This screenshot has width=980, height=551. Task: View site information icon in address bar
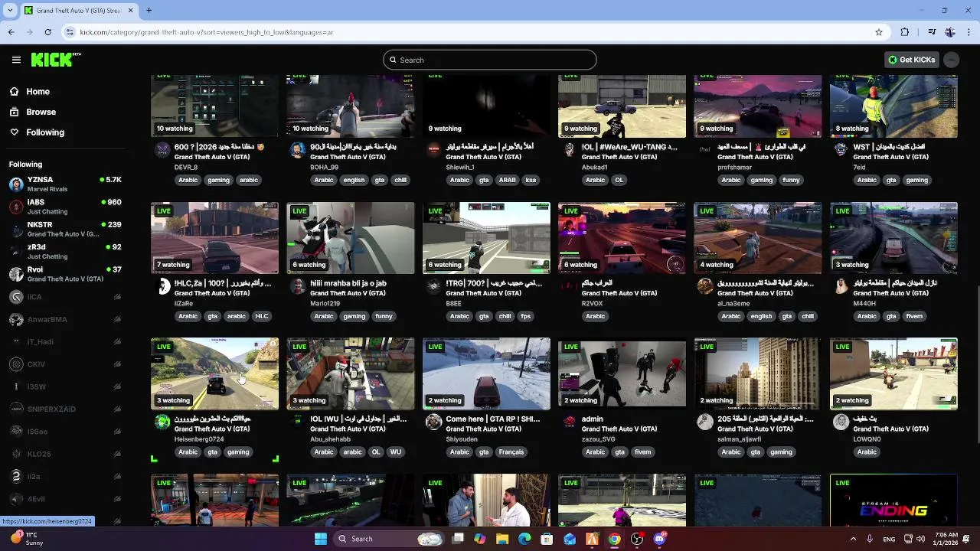[70, 32]
